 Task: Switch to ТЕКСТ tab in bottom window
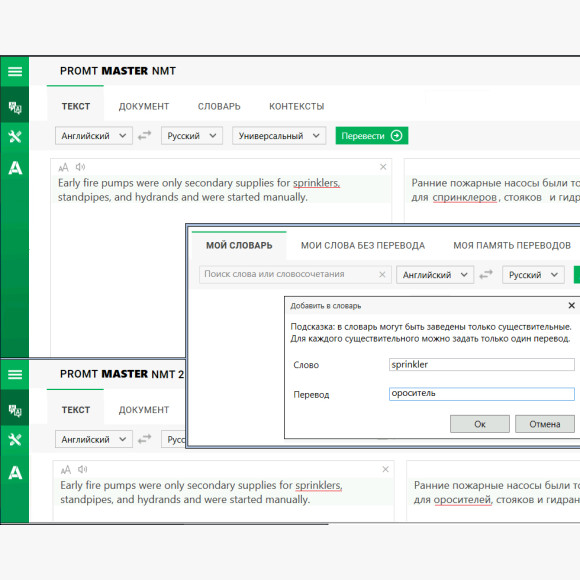coord(76,410)
